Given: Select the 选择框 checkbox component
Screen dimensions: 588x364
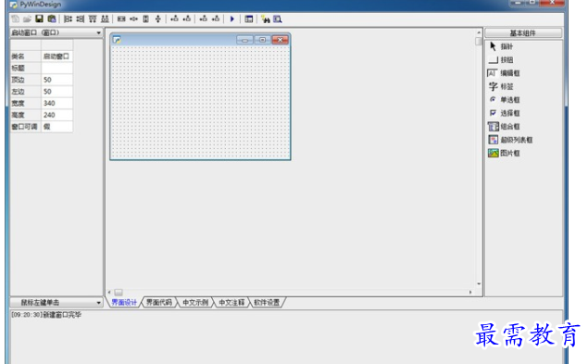Looking at the screenshot, I should (x=505, y=113).
